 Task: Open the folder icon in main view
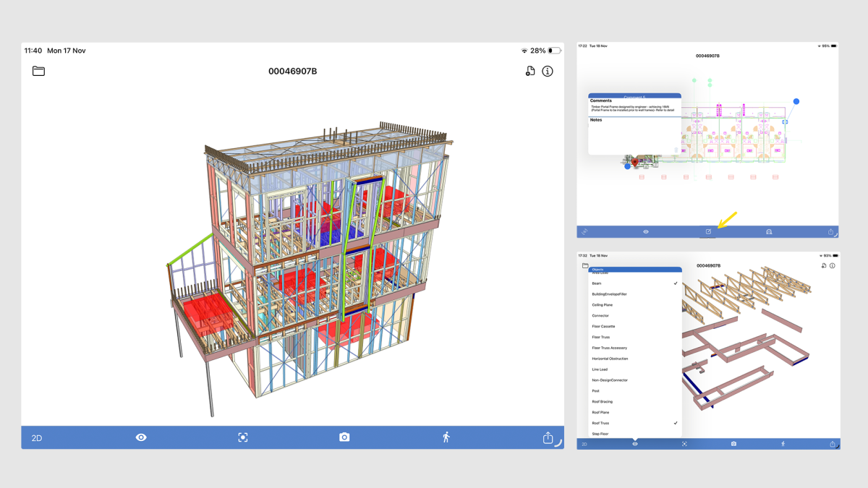[x=38, y=71]
